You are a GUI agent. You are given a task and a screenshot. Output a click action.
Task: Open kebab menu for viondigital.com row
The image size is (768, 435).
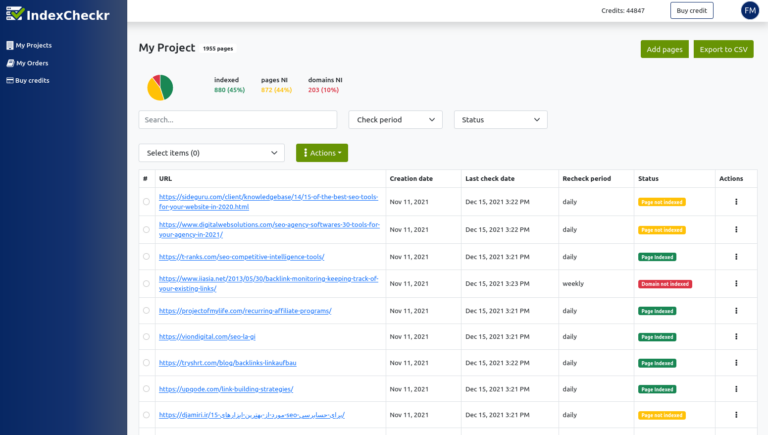736,337
